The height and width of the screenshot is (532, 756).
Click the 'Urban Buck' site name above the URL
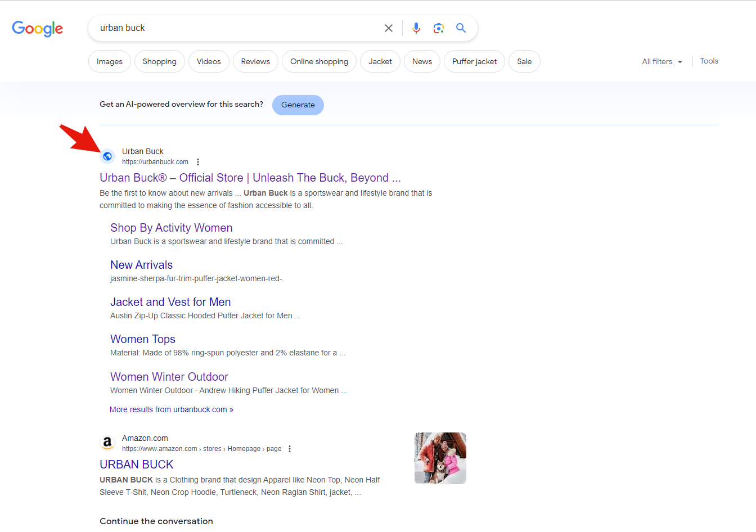coord(143,151)
